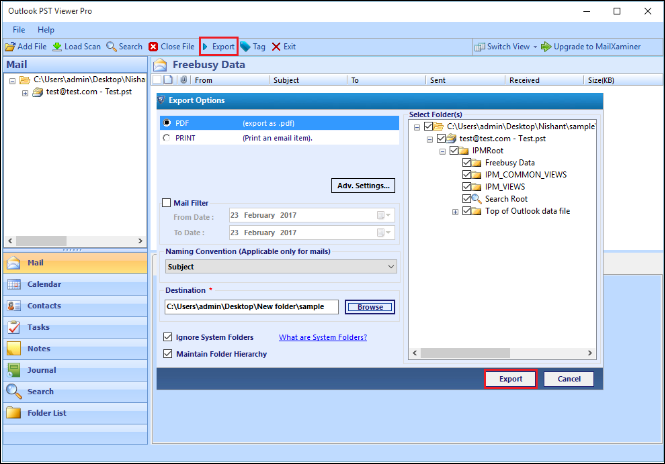The image size is (665, 464).
Task: Click the Tag toolbar icon
Action: (246, 47)
